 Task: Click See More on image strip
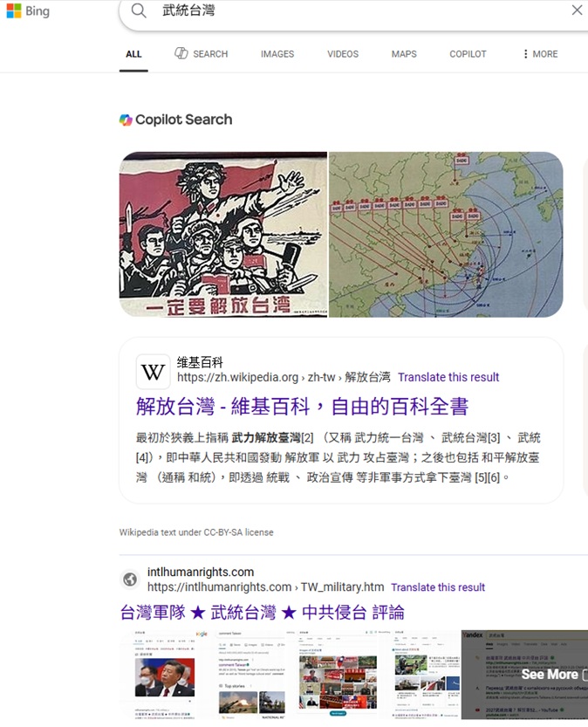pos(550,674)
